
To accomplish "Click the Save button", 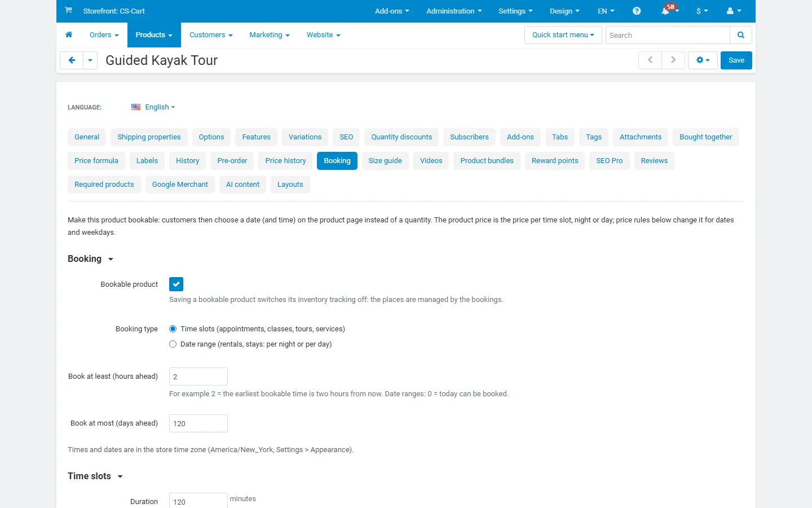I will 736,60.
